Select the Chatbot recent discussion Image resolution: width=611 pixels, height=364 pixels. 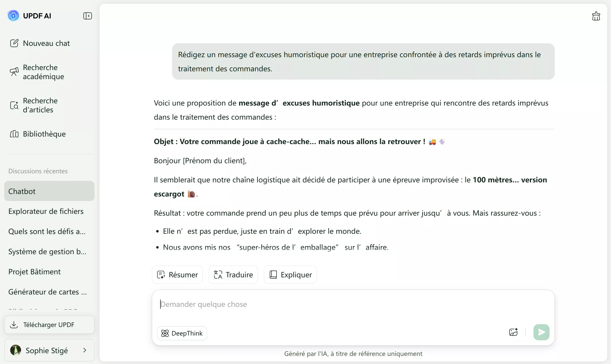(x=49, y=191)
